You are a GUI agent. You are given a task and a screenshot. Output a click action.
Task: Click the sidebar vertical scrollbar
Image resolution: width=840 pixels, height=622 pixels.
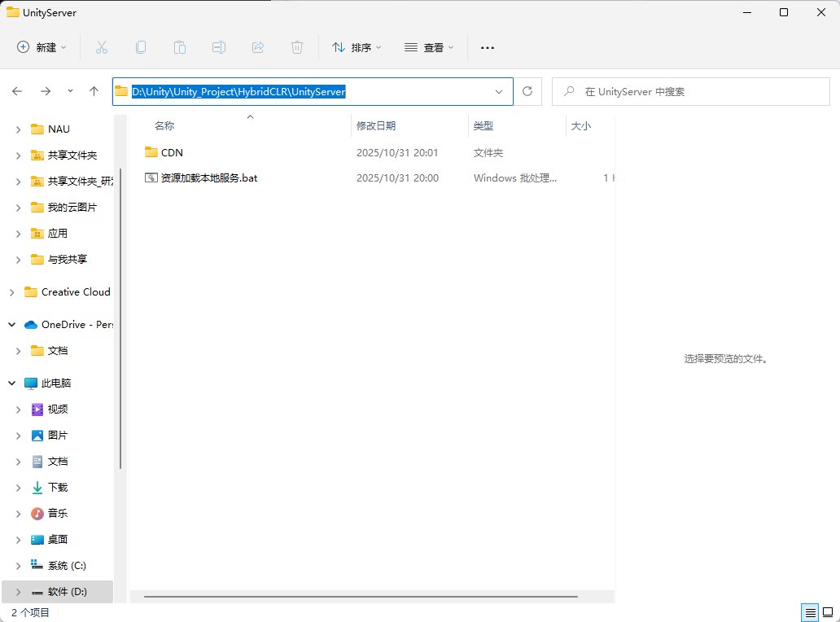click(x=120, y=318)
